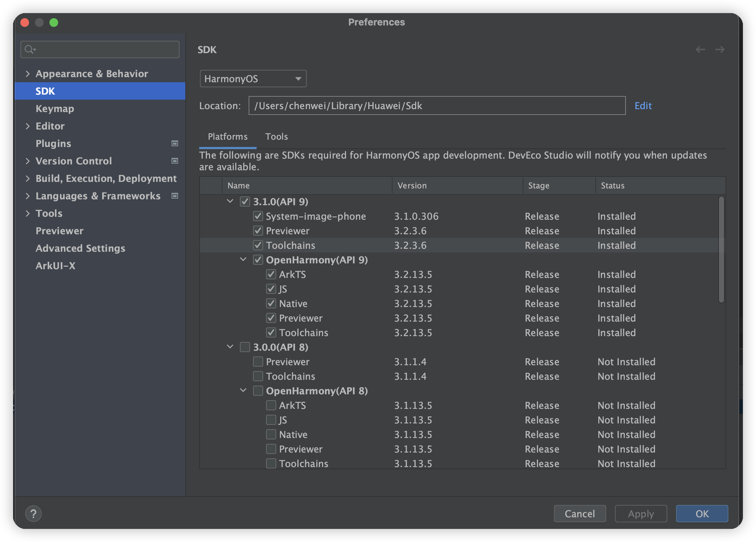Click project-level icon next to Version Control
The image size is (756, 542).
(175, 161)
